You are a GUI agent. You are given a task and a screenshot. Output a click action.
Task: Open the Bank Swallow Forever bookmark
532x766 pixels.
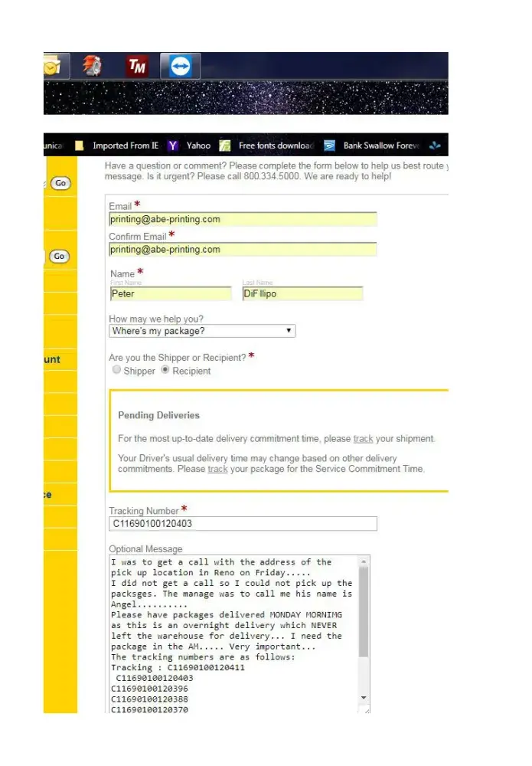coord(374,146)
